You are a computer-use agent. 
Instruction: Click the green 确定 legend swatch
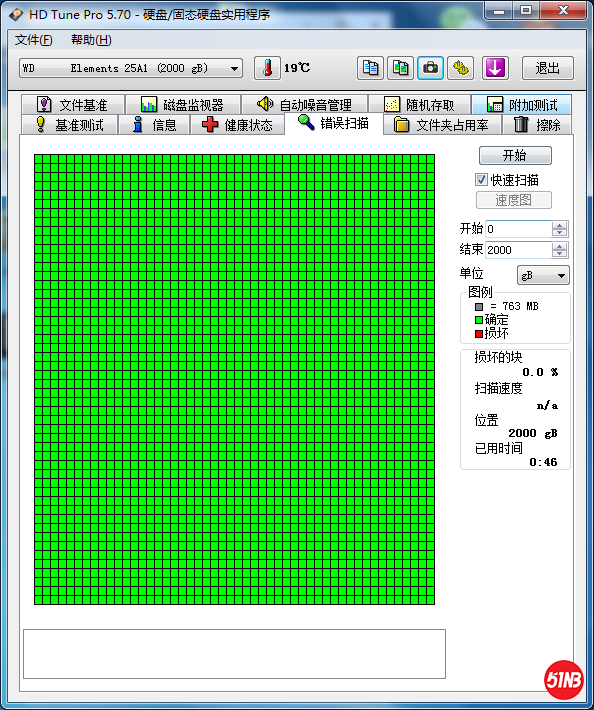(x=479, y=320)
